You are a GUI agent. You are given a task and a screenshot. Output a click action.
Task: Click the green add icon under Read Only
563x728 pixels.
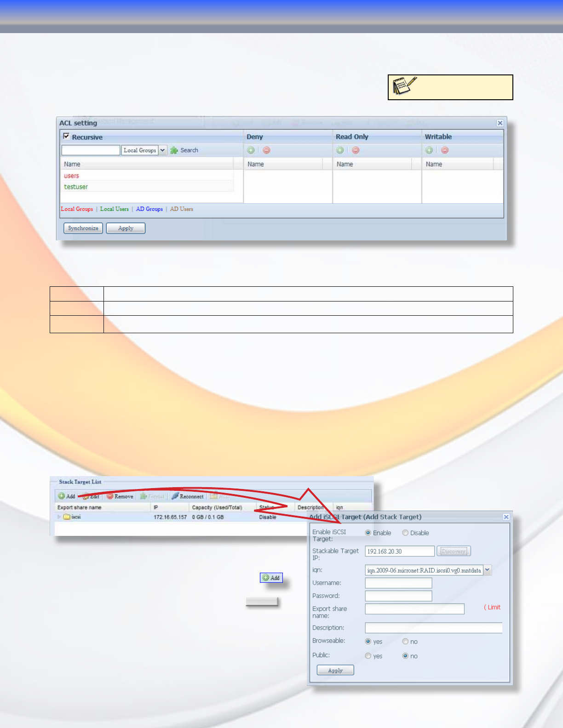[x=340, y=150]
